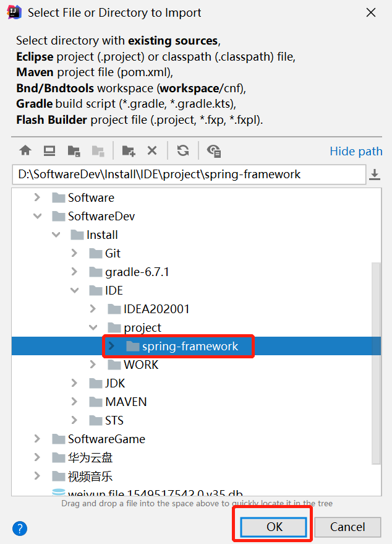Screen dimensions: 392x544
Task: Create a new folder
Action: click(x=129, y=151)
